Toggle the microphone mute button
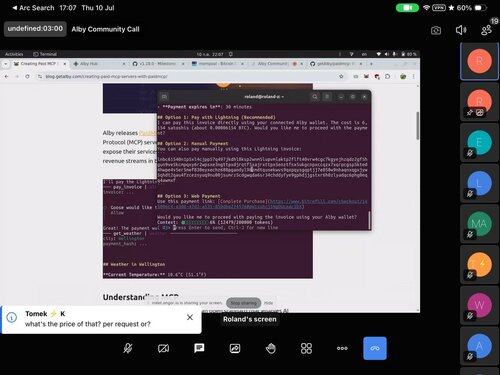Image resolution: width=500 pixels, height=375 pixels. pos(128,348)
